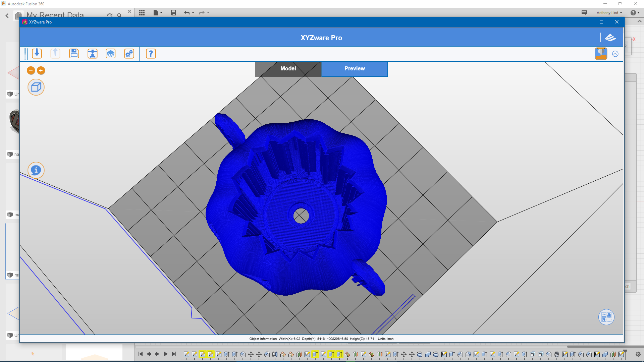Click the XYZware Pro logo at top right
The width and height of the screenshot is (644, 362).
pyautogui.click(x=610, y=38)
